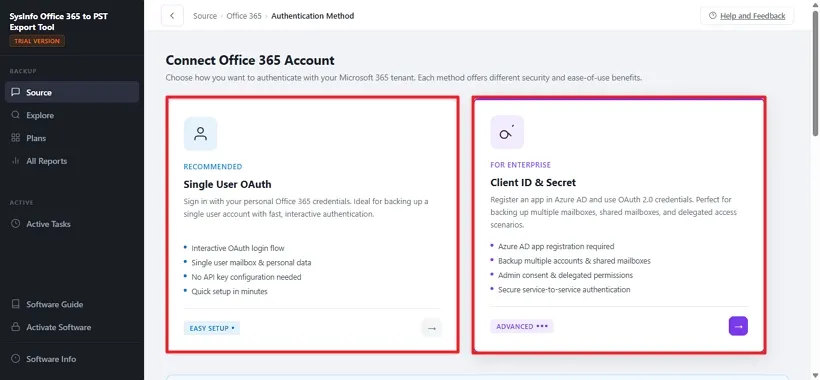Click the gray arrow on Single User OAuth card

coord(432,328)
